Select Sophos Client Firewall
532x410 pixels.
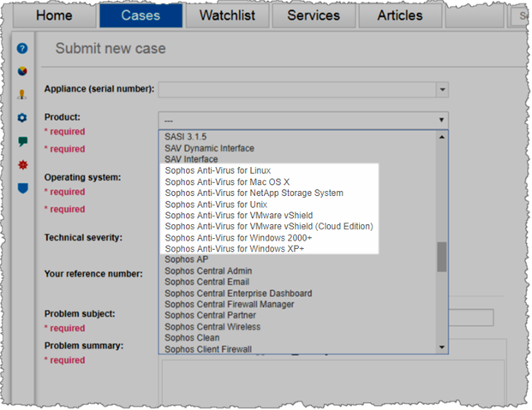pos(208,349)
